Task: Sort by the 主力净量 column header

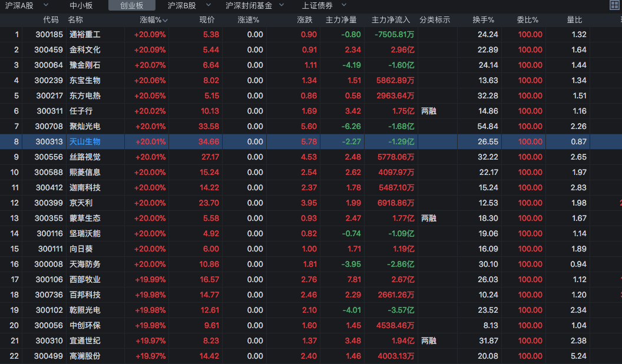Action: pos(341,20)
